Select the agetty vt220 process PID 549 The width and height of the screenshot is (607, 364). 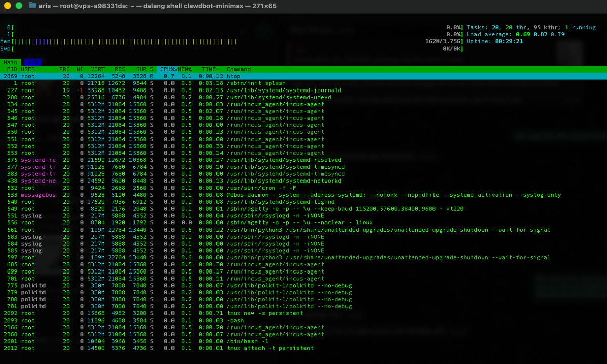click(x=303, y=209)
